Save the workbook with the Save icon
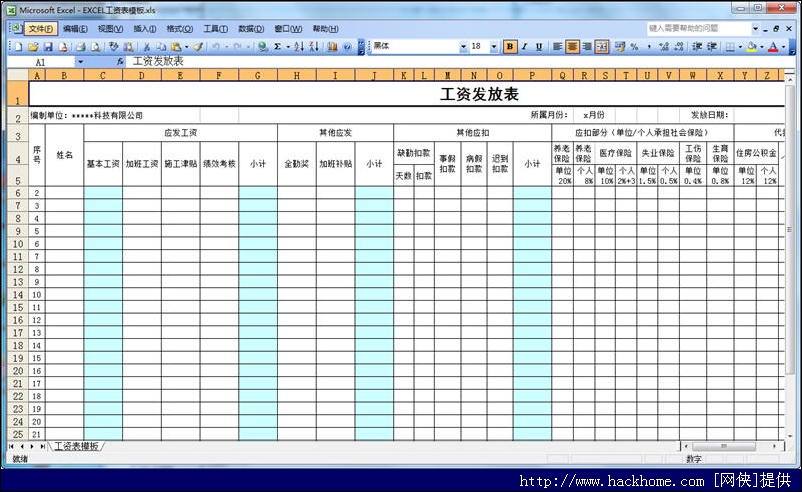This screenshot has width=802, height=492. (48, 47)
